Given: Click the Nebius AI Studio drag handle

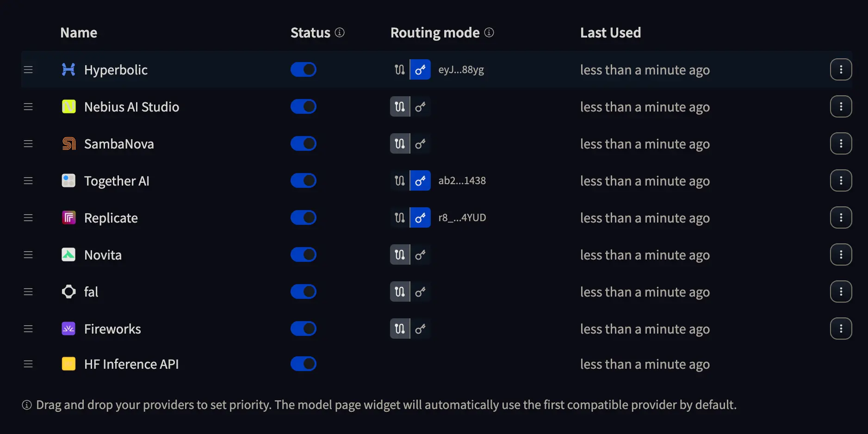Looking at the screenshot, I should [28, 107].
